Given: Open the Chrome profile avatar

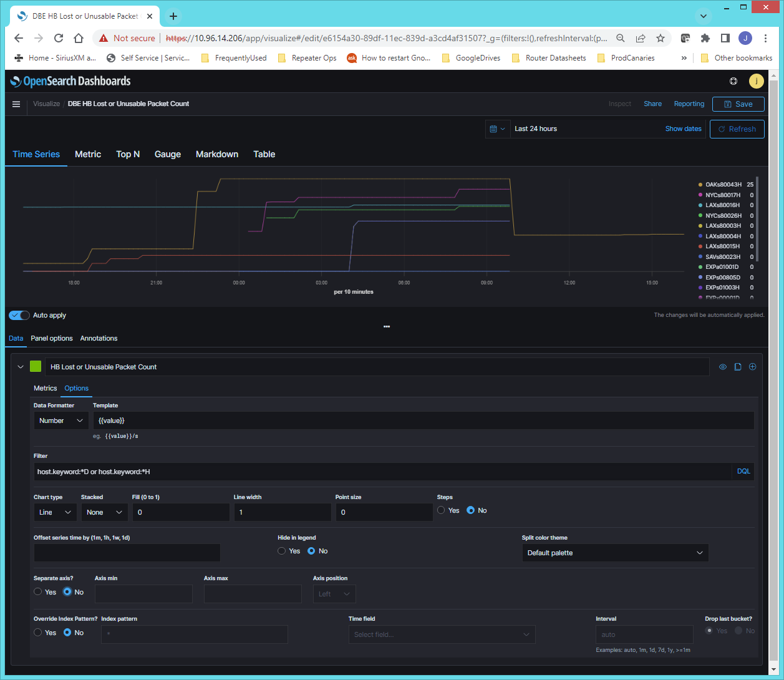Looking at the screenshot, I should click(x=745, y=38).
